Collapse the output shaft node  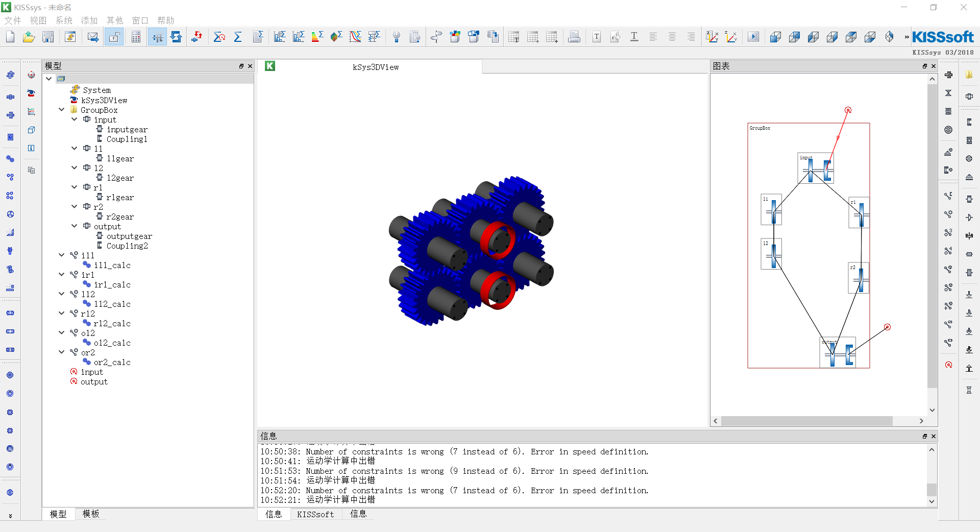pyautogui.click(x=75, y=226)
